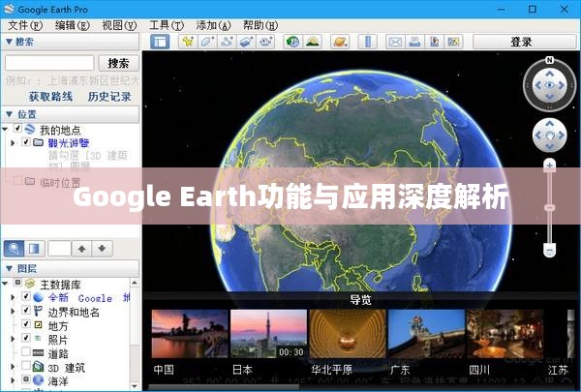Collapse the 主数据库 tree node
This screenshot has height=392, width=581.
coord(5,284)
